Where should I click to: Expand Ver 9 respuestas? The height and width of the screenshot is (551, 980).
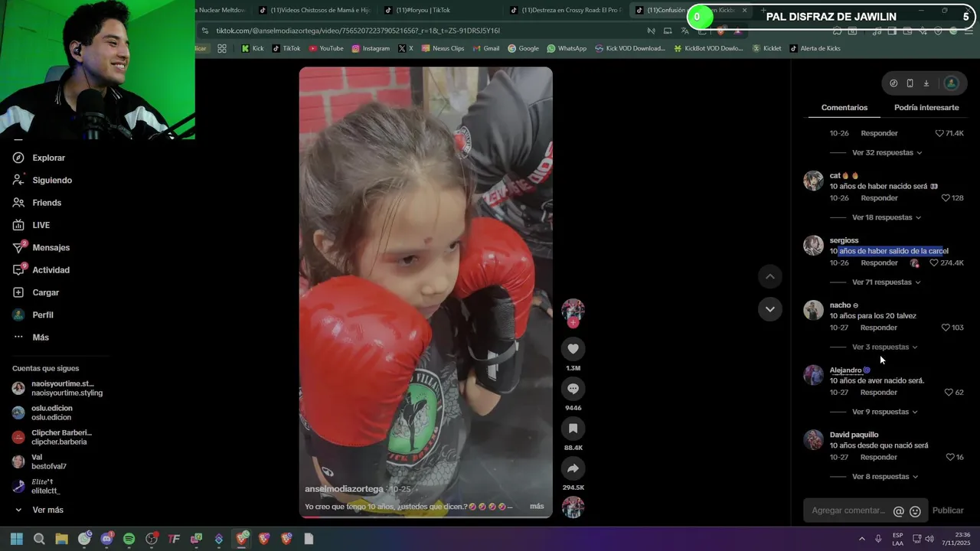click(x=884, y=412)
